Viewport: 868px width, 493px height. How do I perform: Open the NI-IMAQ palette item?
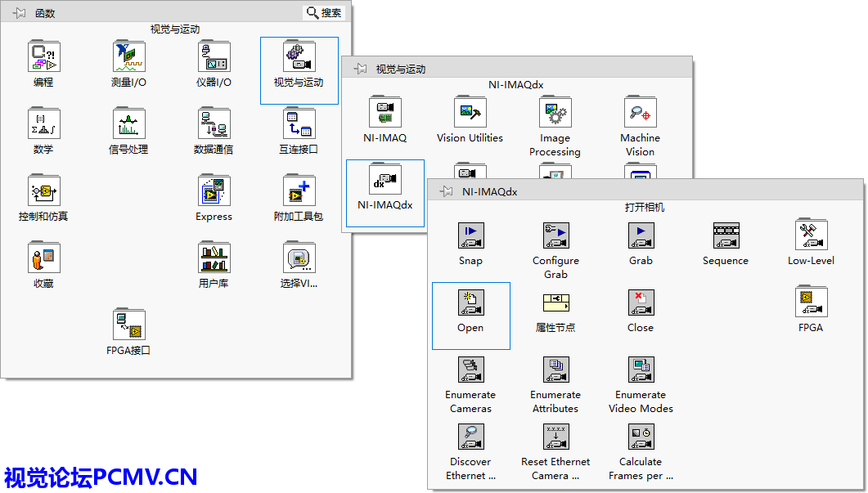tap(385, 114)
